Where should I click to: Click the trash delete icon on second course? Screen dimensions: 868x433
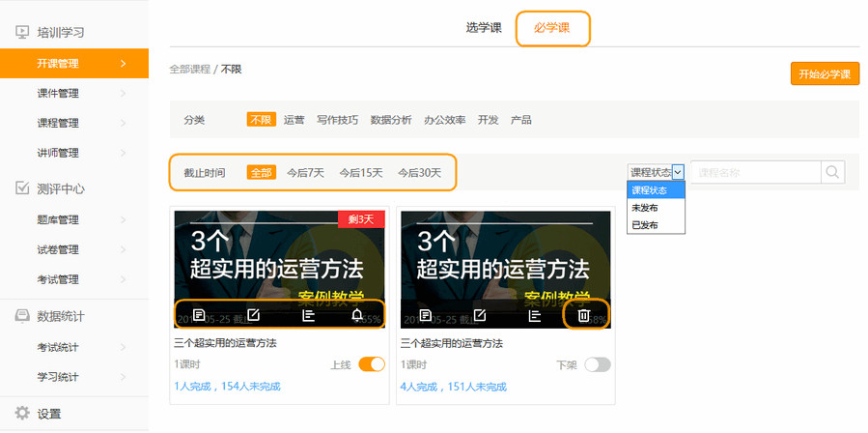pos(583,315)
